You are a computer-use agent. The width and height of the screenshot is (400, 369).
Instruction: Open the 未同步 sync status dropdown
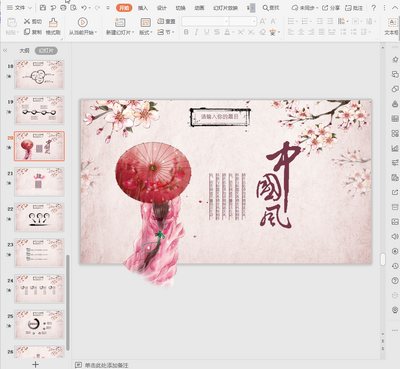click(305, 8)
